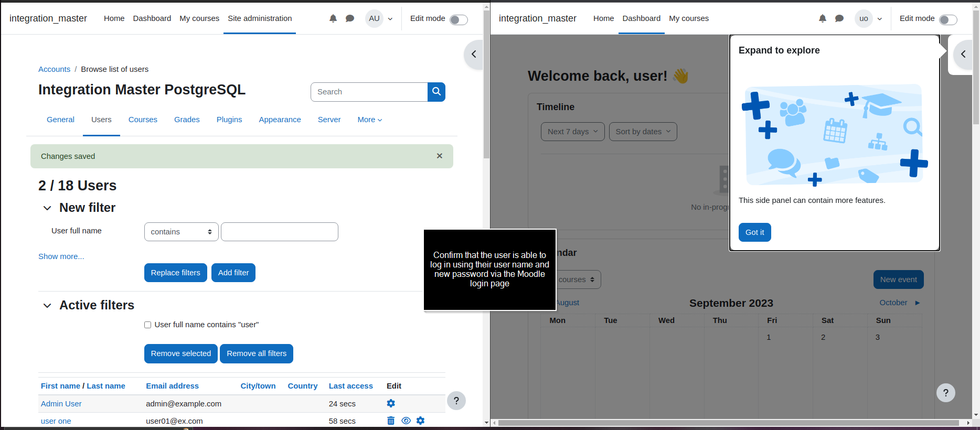This screenshot has height=430, width=980.
Task: Open messaging drawer icon in left window
Action: (x=350, y=18)
